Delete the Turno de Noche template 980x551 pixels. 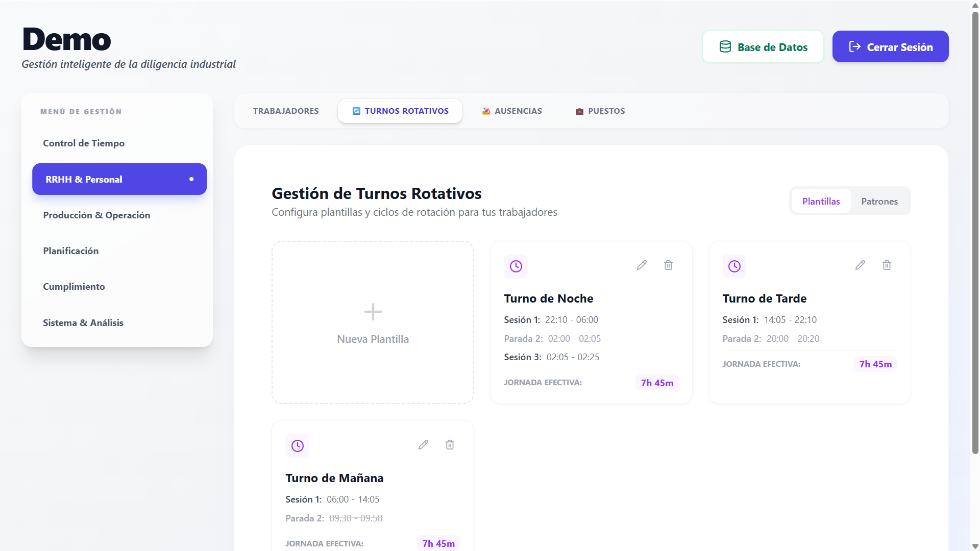pyautogui.click(x=668, y=265)
